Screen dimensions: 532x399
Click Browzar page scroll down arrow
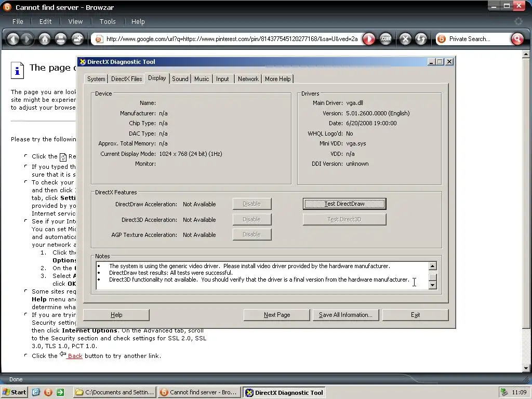[526, 368]
